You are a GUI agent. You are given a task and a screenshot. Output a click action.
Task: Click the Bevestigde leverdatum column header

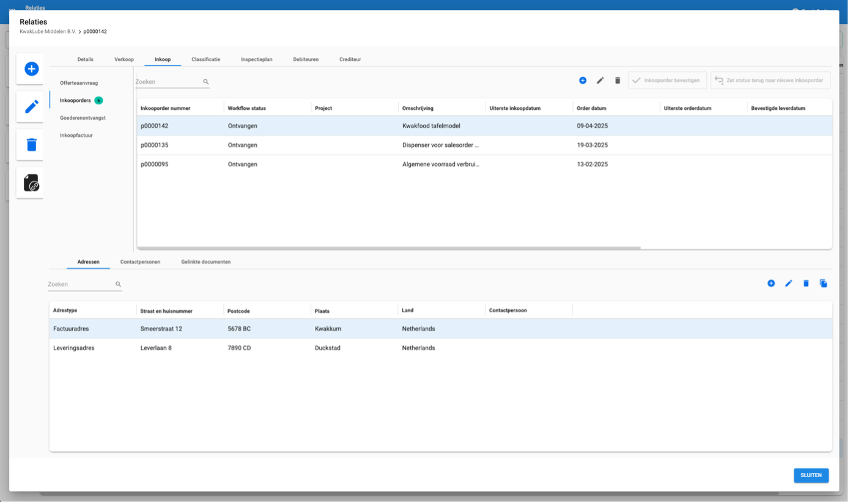click(x=778, y=109)
